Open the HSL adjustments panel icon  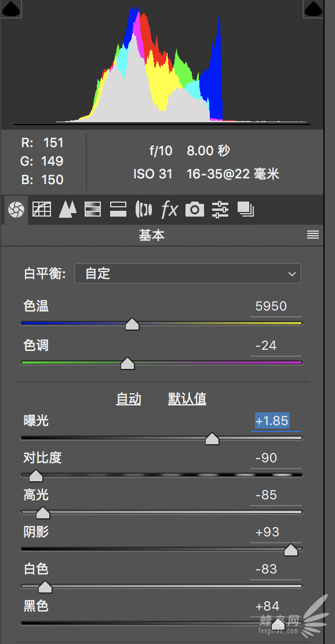click(93, 210)
